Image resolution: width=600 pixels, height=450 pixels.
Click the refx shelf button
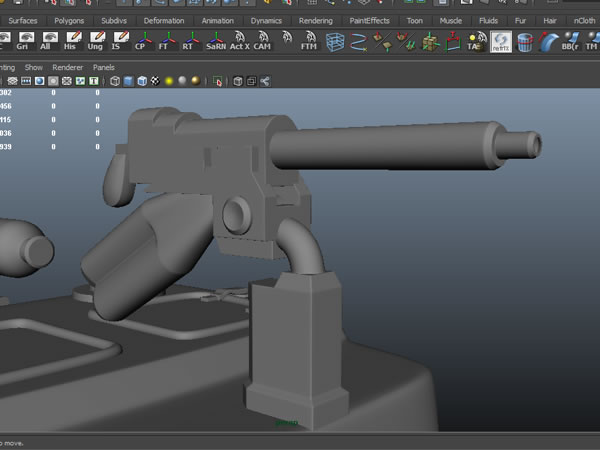click(x=501, y=42)
